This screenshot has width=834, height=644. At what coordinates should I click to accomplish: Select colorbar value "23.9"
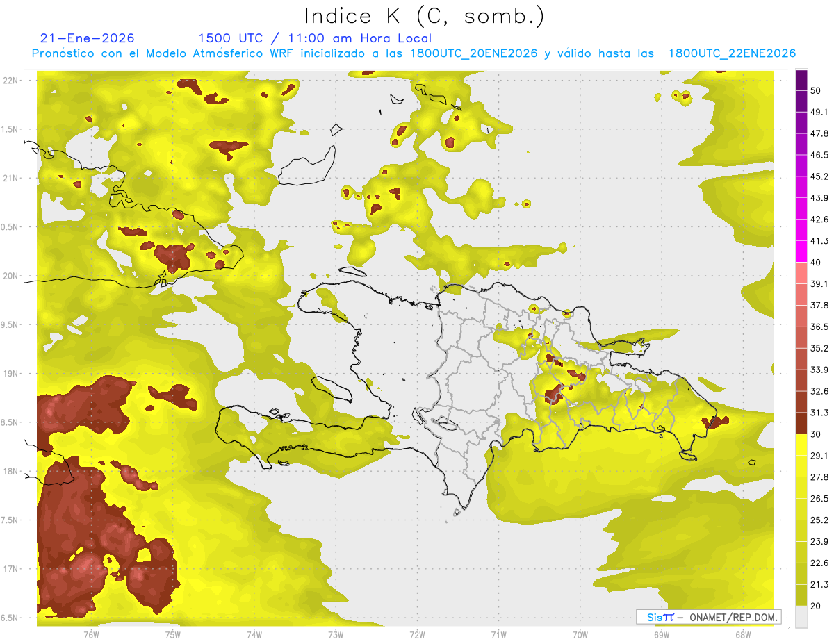click(819, 541)
